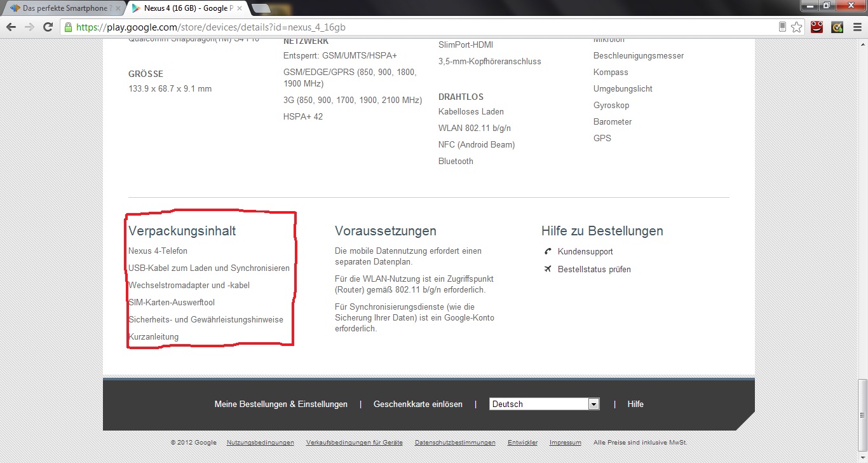Click the Beschleunigungsmesser sensor entry
Viewport: 868px width, 463px height.
(639, 56)
